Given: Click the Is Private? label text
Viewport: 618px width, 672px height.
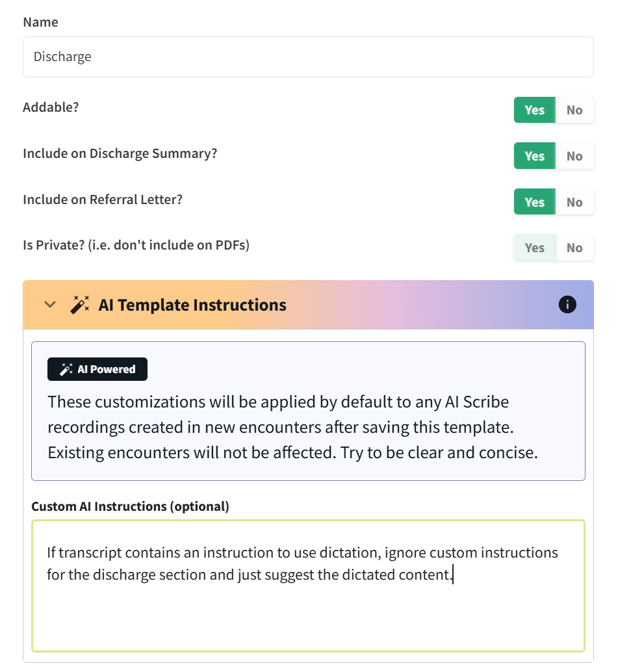Looking at the screenshot, I should click(x=136, y=245).
